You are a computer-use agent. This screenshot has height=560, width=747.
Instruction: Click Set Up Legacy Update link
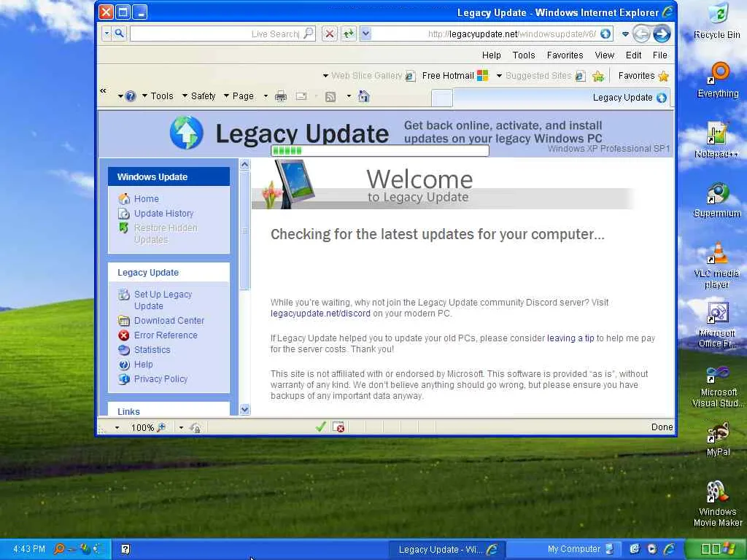(x=163, y=300)
